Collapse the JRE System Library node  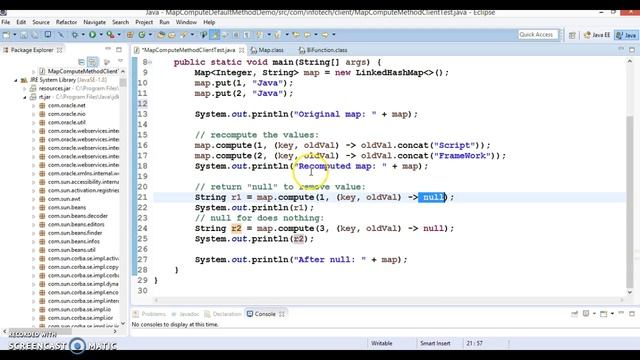click(16, 80)
